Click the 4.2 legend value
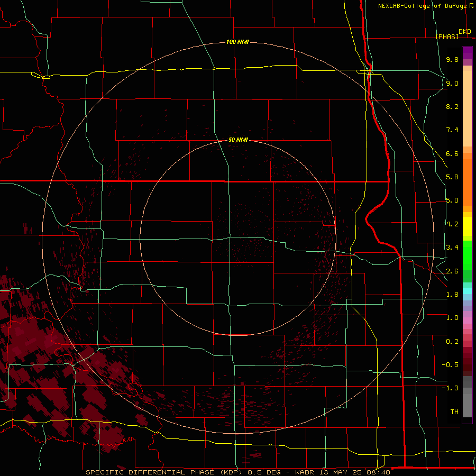The image size is (476, 476). 452,224
